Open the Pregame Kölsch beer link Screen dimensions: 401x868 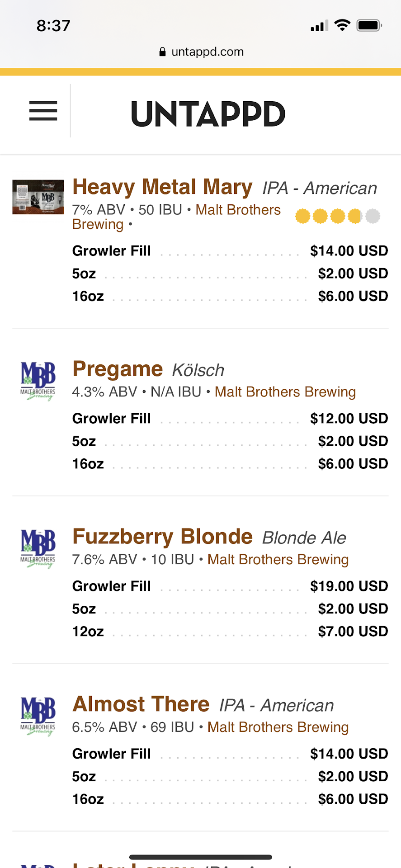pyautogui.click(x=118, y=369)
